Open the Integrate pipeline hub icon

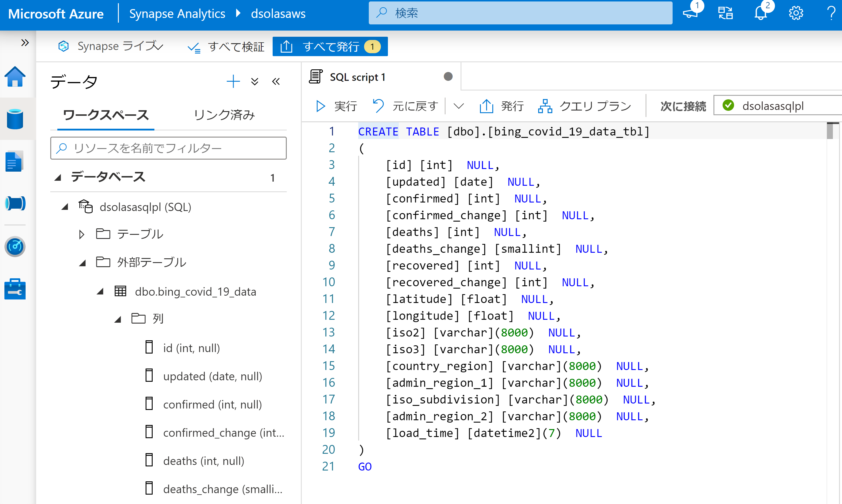coord(15,203)
